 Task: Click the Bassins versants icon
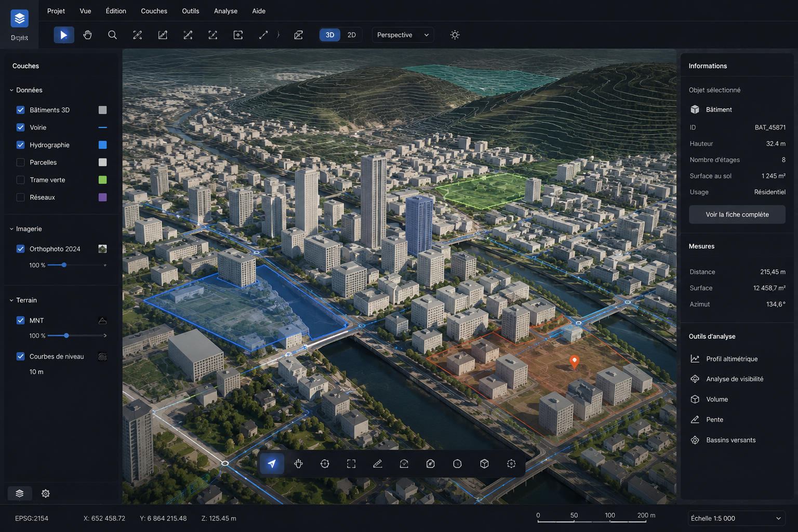[x=695, y=440]
